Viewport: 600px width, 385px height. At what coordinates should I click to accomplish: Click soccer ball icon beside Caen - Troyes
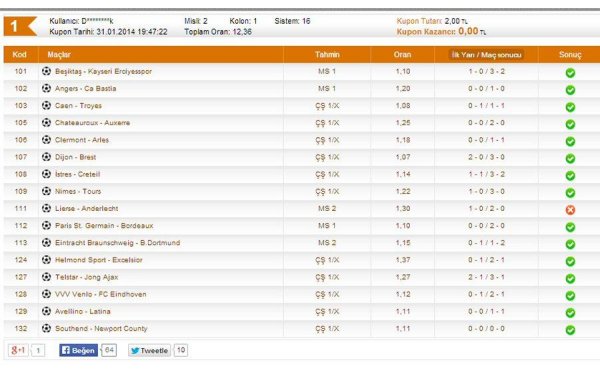(46, 105)
